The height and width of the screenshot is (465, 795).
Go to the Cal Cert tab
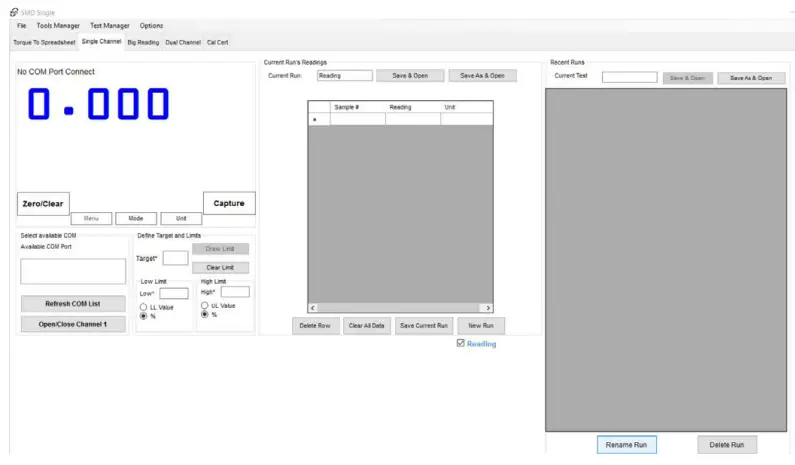218,43
